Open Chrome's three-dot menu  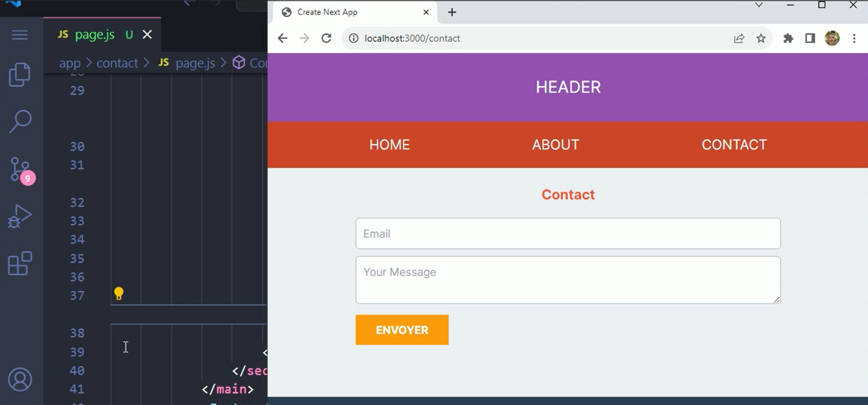(x=854, y=38)
